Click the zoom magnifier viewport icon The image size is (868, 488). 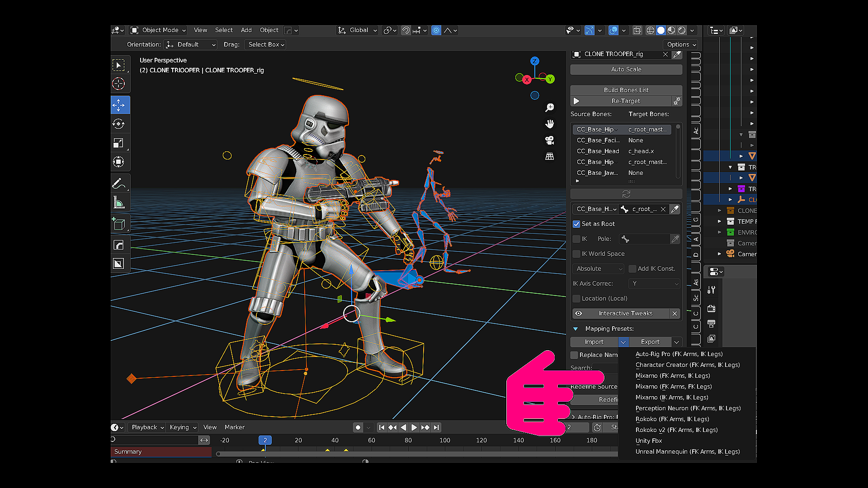click(550, 108)
